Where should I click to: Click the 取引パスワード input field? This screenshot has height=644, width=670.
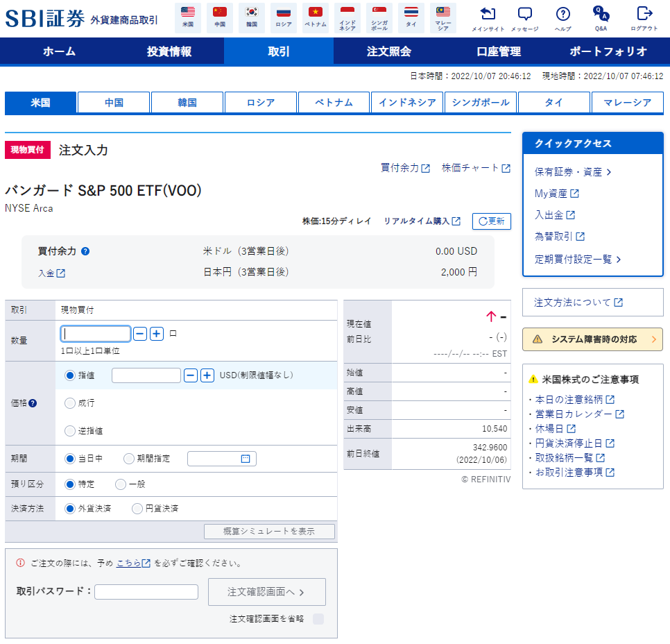pos(146,591)
